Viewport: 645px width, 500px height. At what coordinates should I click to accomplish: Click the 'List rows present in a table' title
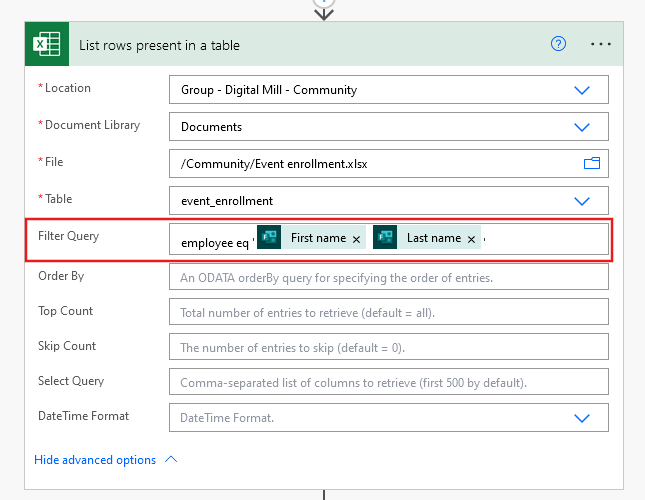[x=159, y=45]
